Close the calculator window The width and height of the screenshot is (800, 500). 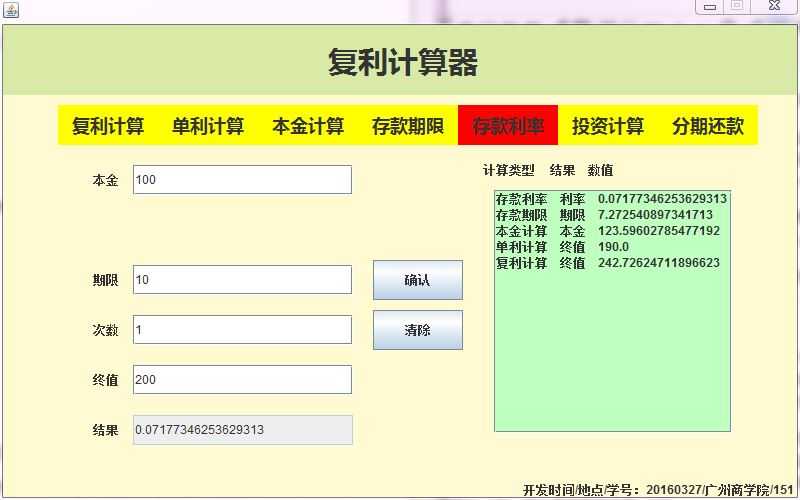pyautogui.click(x=774, y=6)
